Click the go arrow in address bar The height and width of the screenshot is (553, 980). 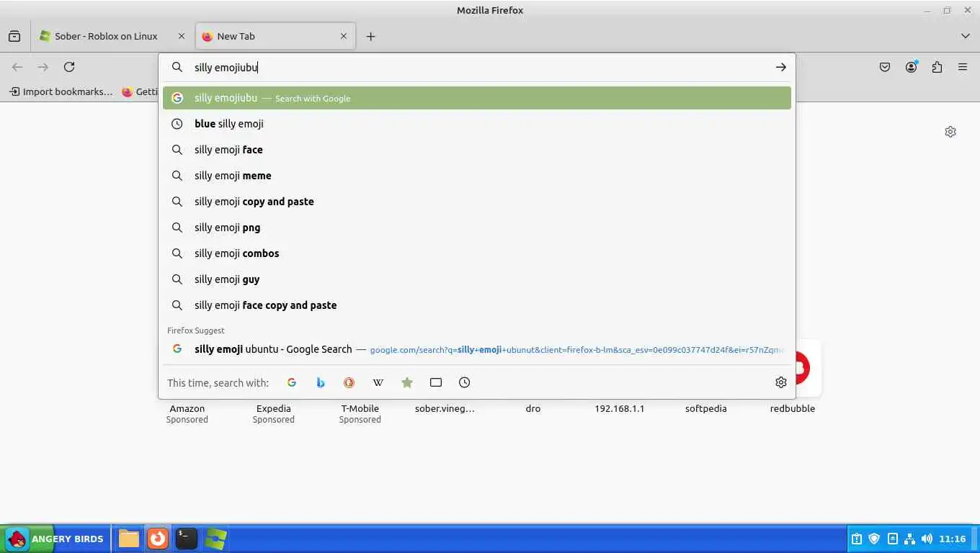(x=781, y=67)
